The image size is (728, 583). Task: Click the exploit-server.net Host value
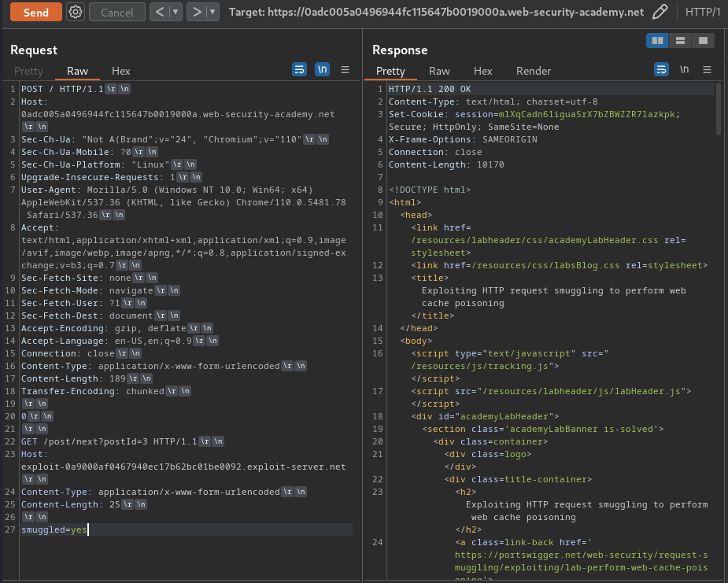tap(183, 467)
